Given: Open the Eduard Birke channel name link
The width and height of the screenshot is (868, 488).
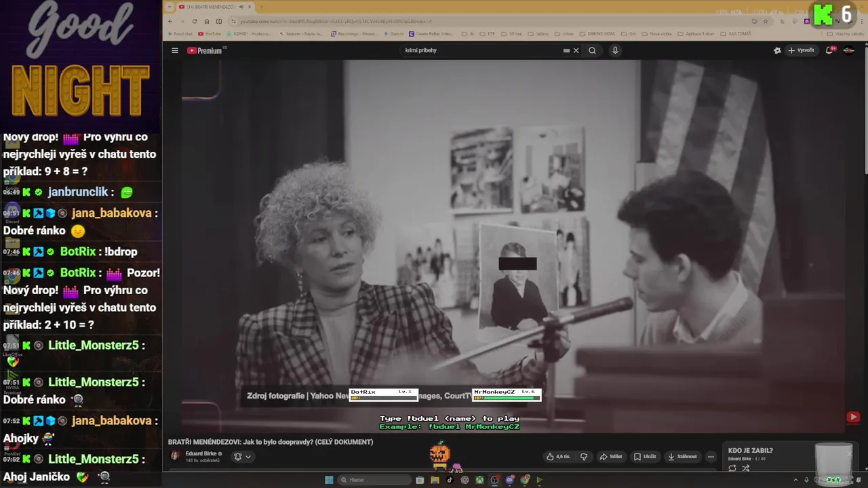Looking at the screenshot, I should coord(201,453).
